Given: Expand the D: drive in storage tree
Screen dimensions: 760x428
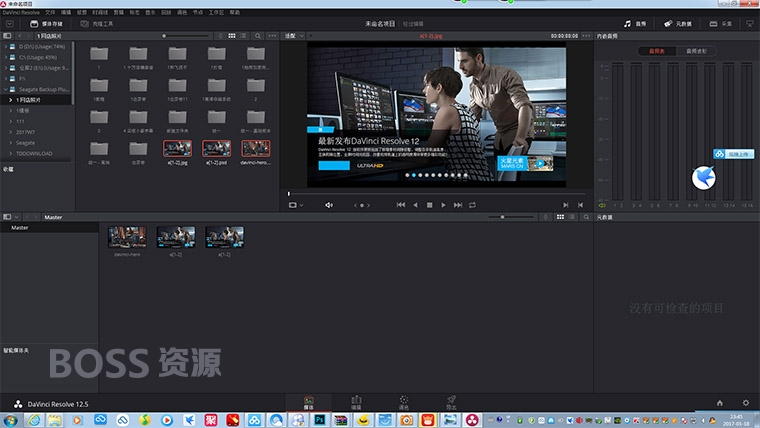Looking at the screenshot, I should (x=6, y=47).
